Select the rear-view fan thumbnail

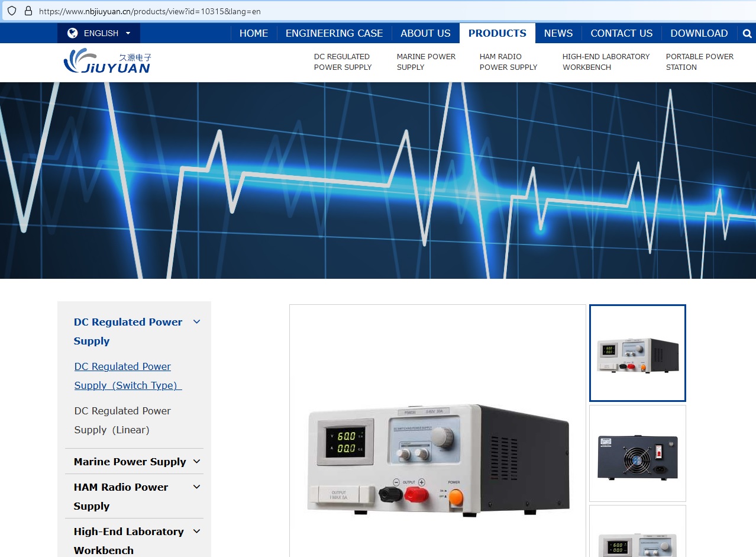coord(638,453)
